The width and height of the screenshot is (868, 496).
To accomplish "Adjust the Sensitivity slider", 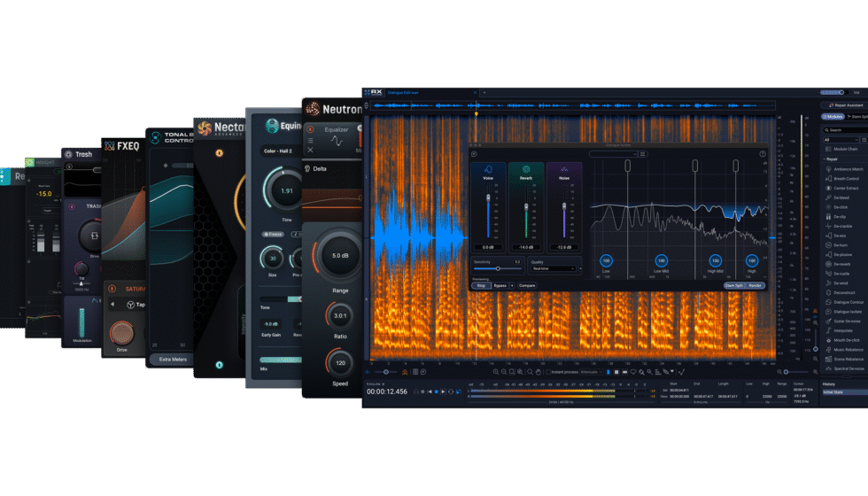I will click(497, 268).
